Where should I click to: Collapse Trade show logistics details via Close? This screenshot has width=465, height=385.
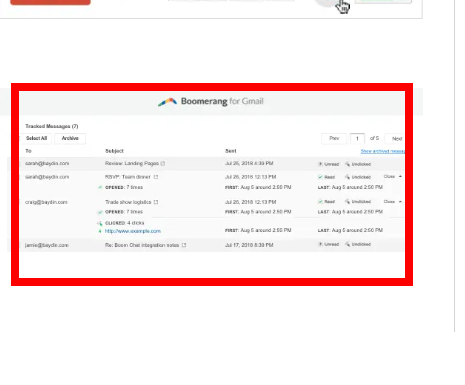[x=393, y=202]
